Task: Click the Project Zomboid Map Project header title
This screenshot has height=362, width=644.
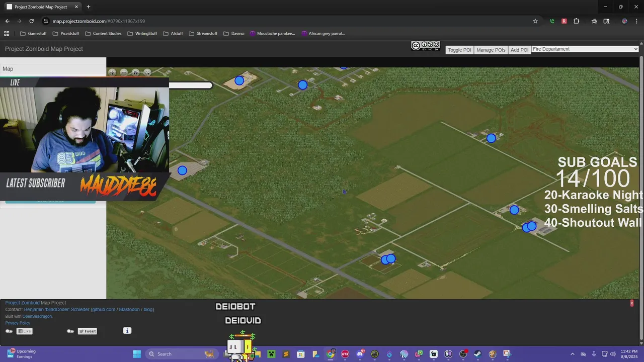Action: point(44,49)
